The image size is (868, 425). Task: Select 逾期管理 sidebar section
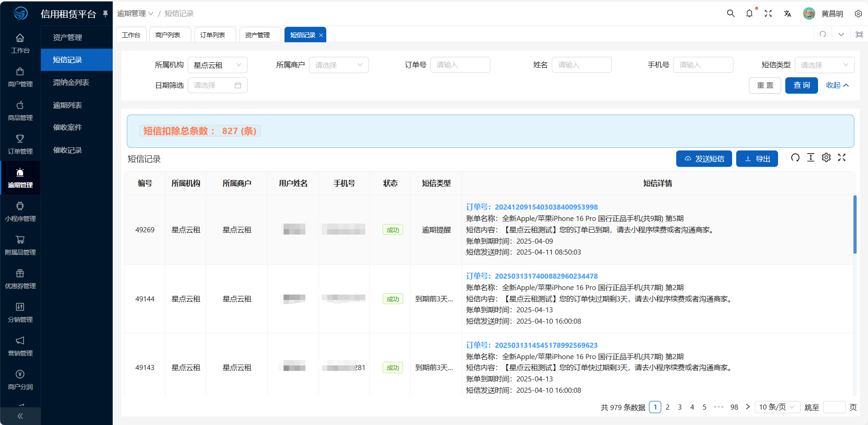click(20, 178)
